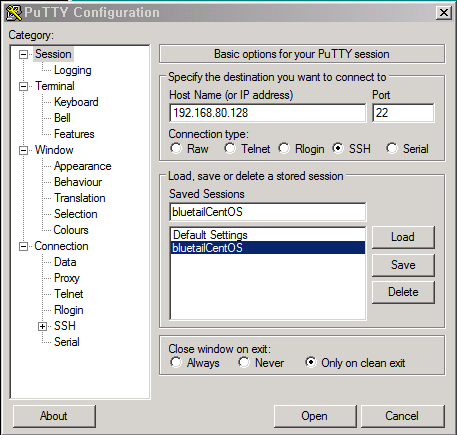The image size is (457, 435).
Task: Click the Cancel button
Action: [x=403, y=416]
